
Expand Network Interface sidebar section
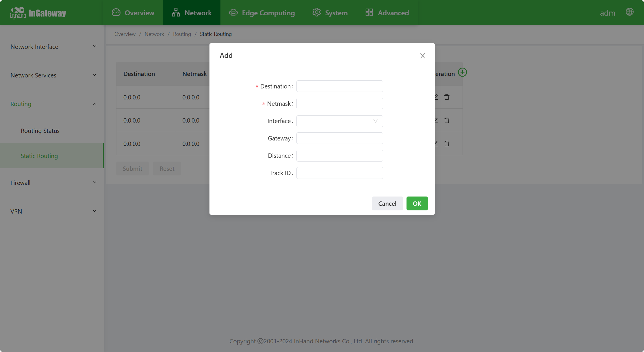53,47
